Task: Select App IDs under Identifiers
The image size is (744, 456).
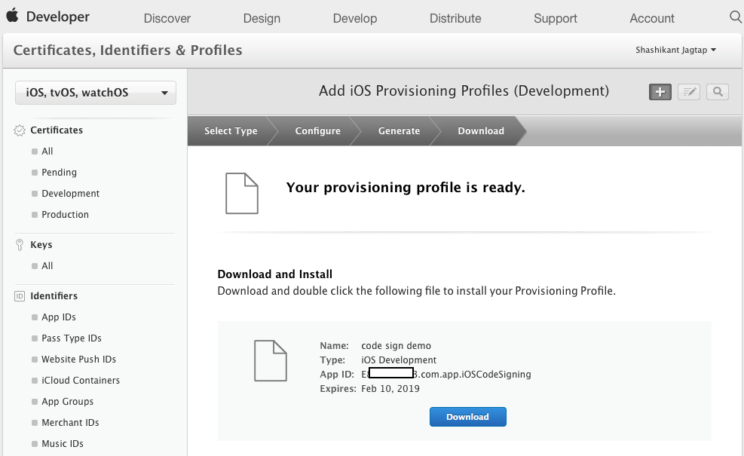Action: click(x=59, y=317)
